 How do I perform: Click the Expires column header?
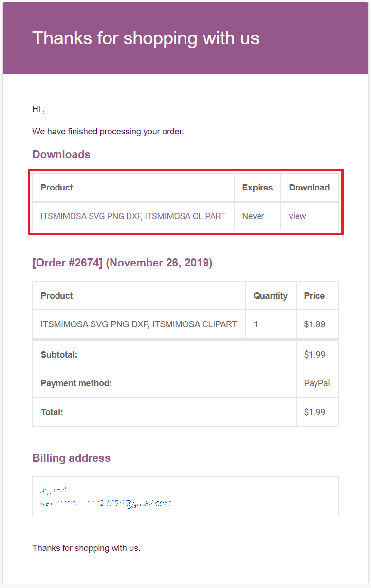tap(258, 188)
